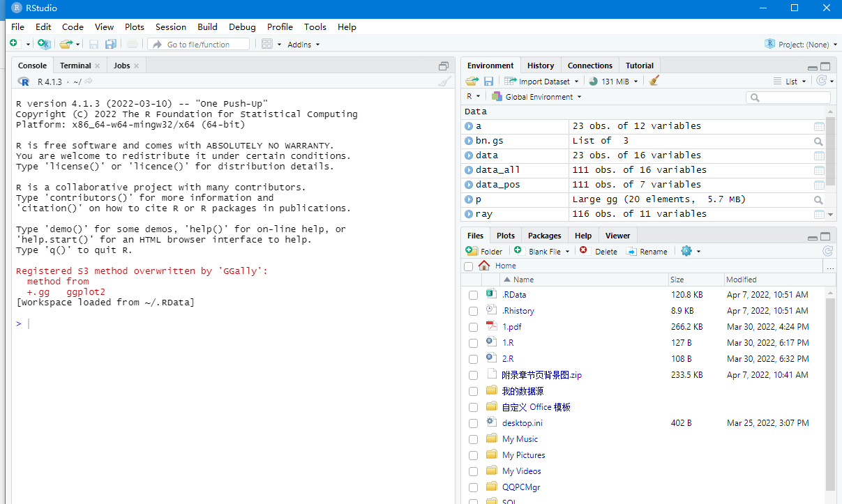Clear environment objects with broom icon
This screenshot has width=842, height=504.
click(x=654, y=81)
